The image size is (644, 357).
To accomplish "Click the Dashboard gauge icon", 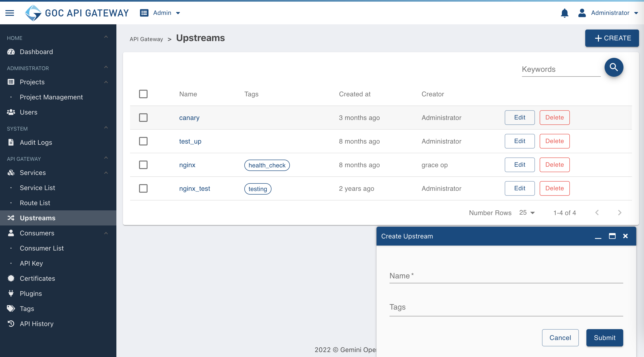I will tap(11, 52).
